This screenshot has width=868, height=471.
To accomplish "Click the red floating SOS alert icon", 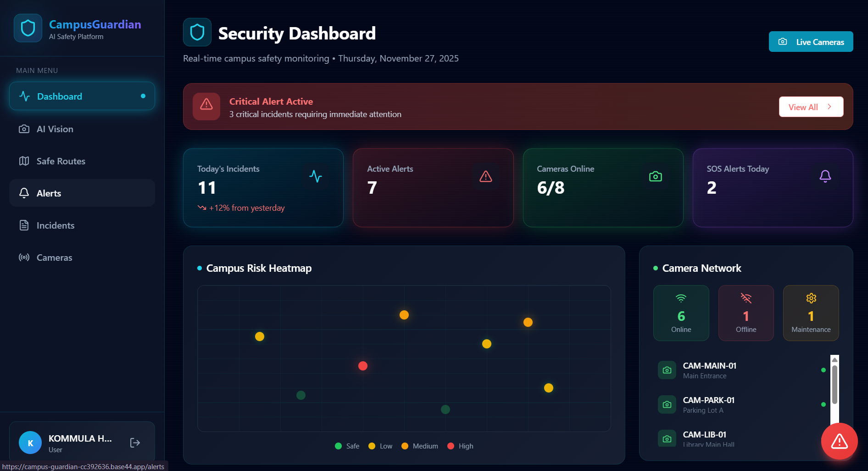I will 839,441.
